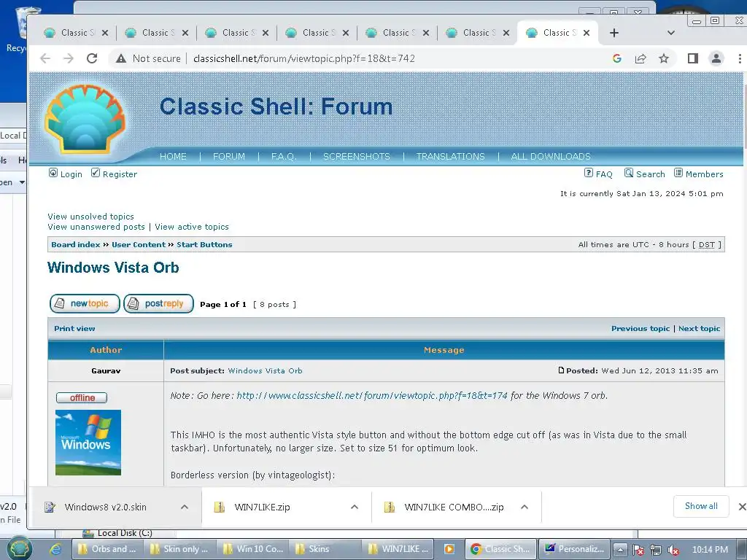This screenshot has width=747, height=560.
Task: Click the post icon beside Posted date
Action: [561, 370]
